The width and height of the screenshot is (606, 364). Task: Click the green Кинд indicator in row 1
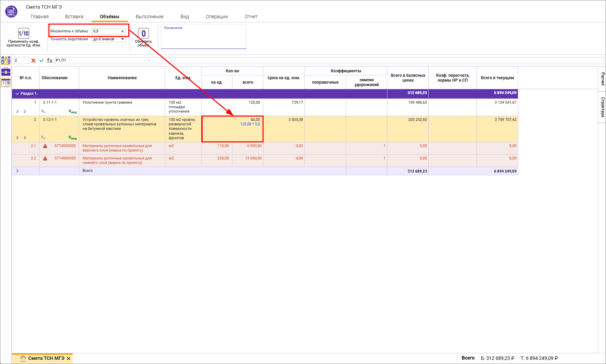point(73,111)
